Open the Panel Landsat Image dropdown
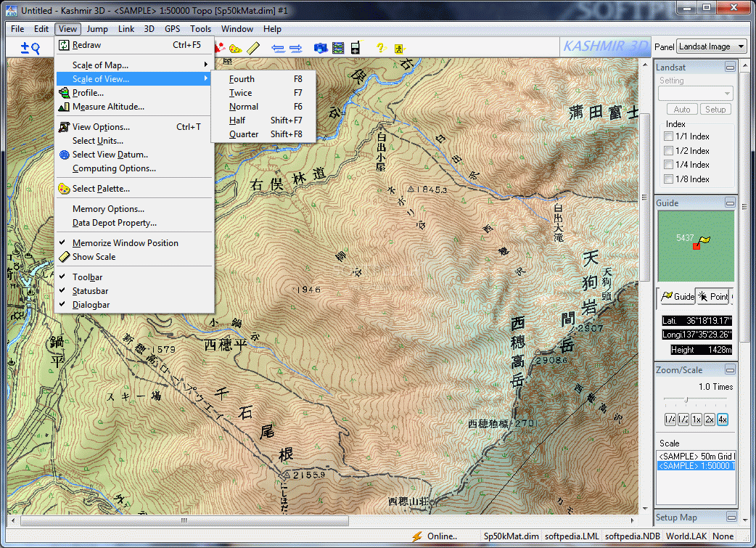 pos(712,46)
